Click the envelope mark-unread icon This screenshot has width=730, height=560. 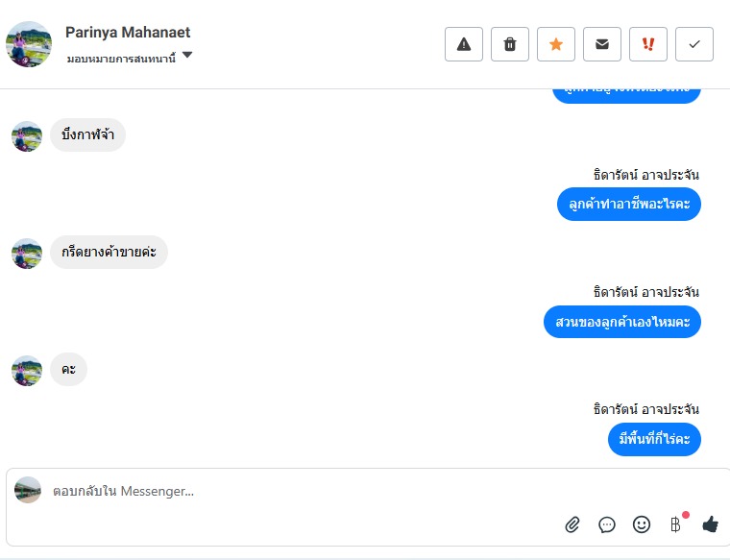tap(602, 44)
